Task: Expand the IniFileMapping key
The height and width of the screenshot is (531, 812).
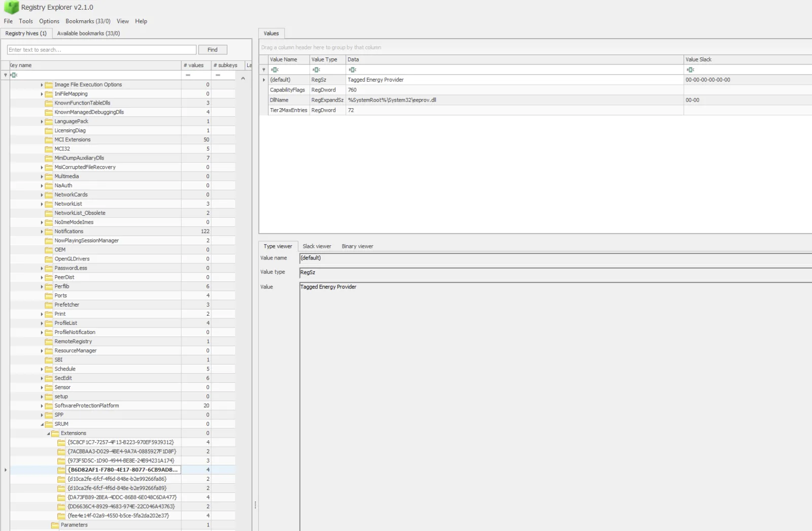Action: (42, 94)
